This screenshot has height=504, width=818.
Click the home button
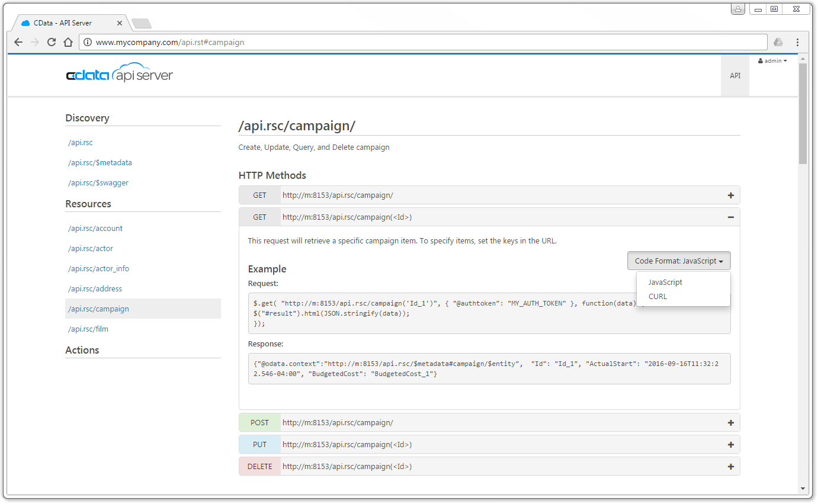(x=68, y=42)
